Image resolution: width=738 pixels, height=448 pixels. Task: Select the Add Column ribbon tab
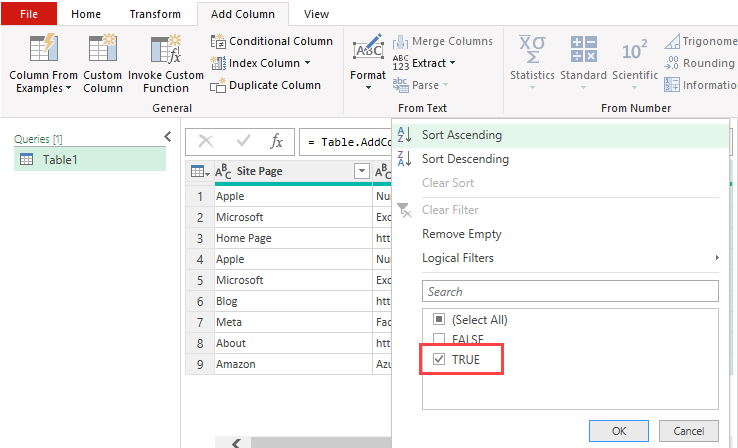pos(242,14)
